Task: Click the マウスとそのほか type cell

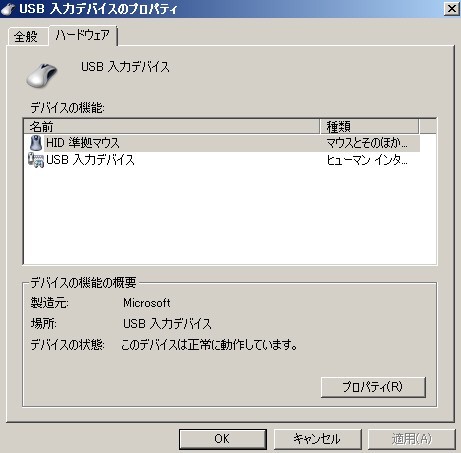Action: pos(367,143)
